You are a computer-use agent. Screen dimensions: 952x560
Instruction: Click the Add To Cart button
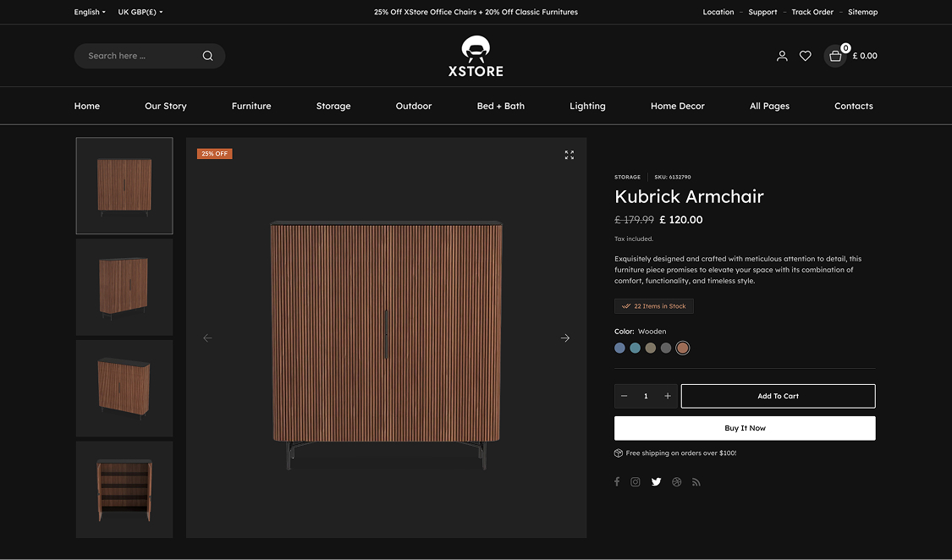click(x=778, y=396)
